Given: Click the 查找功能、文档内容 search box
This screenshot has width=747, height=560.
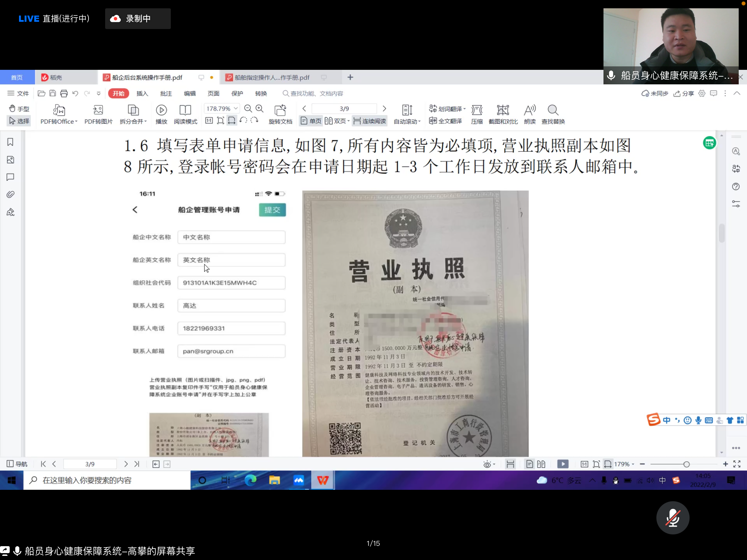Looking at the screenshot, I should coord(313,93).
